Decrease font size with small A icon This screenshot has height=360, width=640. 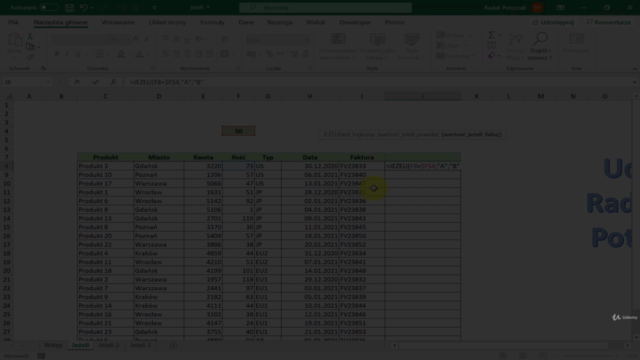[147, 39]
